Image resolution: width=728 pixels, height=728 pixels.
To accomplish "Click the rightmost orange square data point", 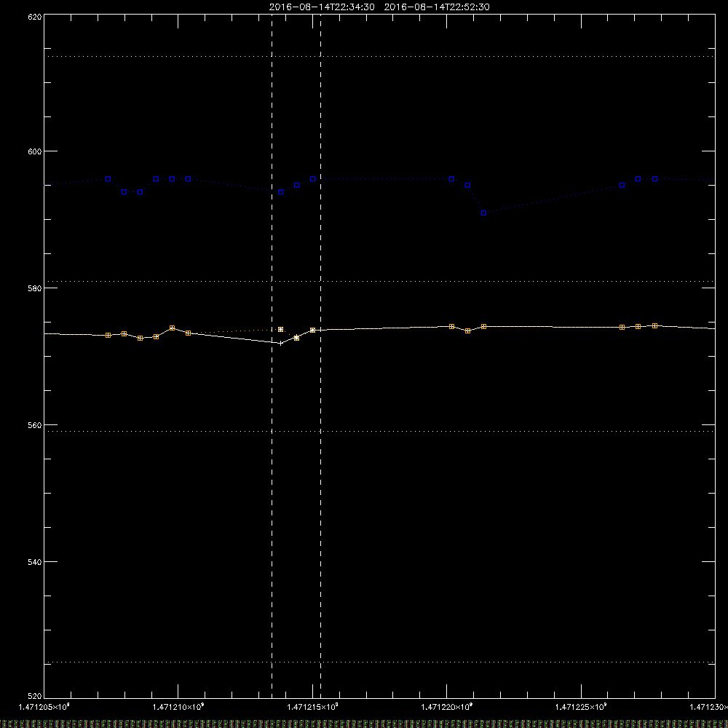I will [x=655, y=326].
